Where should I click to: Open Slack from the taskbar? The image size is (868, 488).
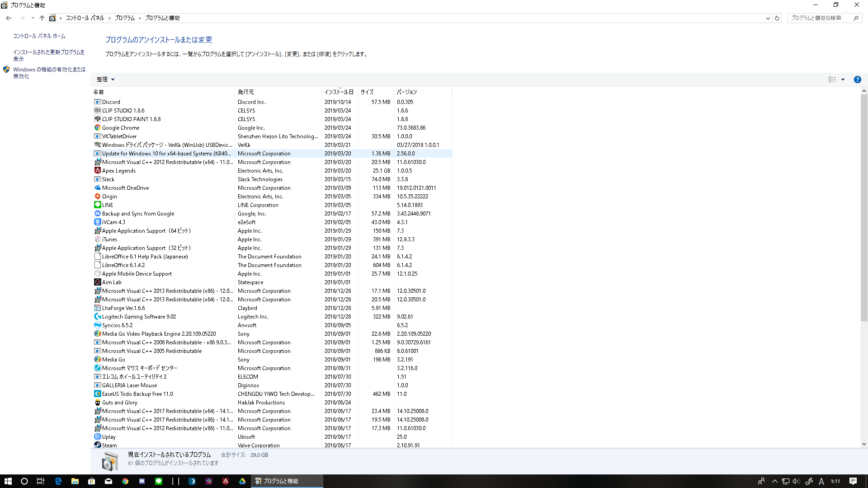point(208,481)
